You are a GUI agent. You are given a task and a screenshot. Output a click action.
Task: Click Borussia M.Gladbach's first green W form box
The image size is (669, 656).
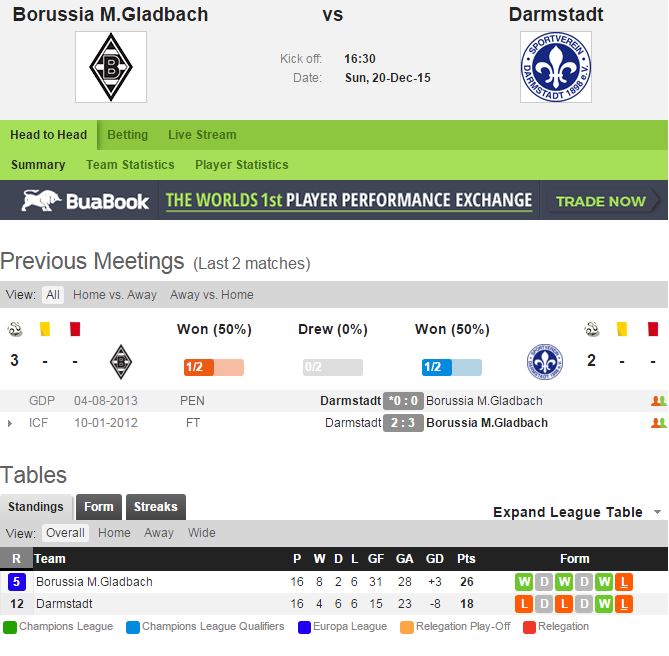pyautogui.click(x=524, y=582)
